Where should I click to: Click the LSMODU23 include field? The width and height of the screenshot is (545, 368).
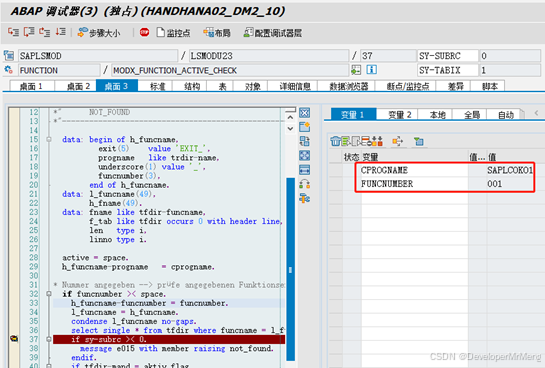coord(269,56)
